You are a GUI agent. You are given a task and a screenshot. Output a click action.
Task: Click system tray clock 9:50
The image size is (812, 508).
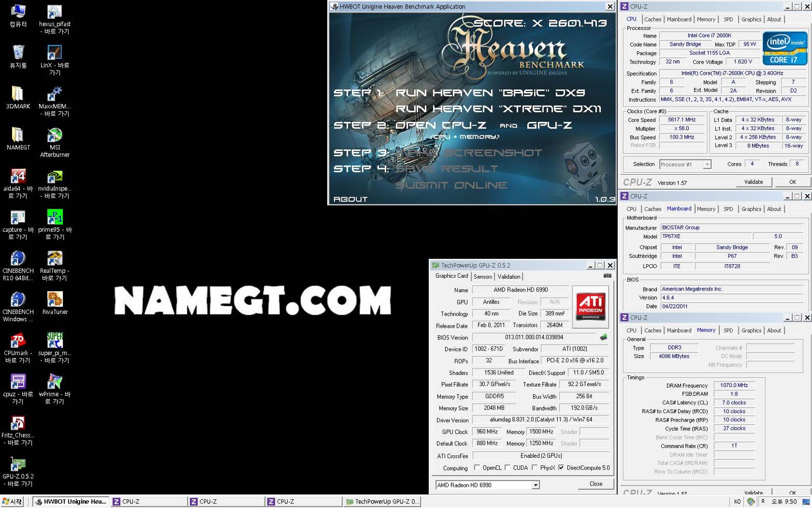(784, 501)
